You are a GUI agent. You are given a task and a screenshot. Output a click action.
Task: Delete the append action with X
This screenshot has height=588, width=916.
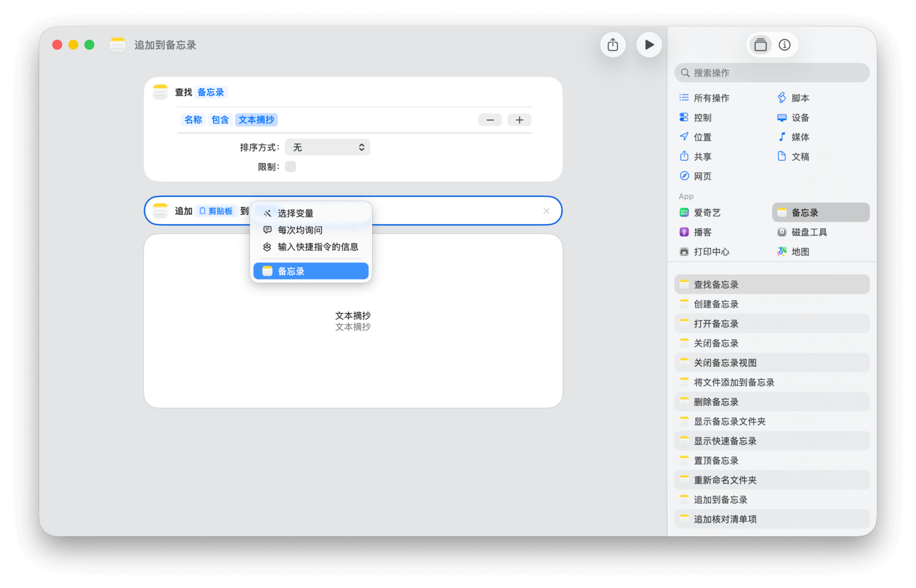click(546, 211)
